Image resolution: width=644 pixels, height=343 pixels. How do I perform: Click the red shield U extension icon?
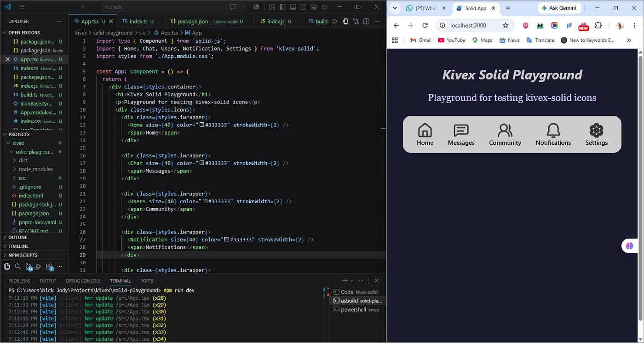tap(526, 26)
